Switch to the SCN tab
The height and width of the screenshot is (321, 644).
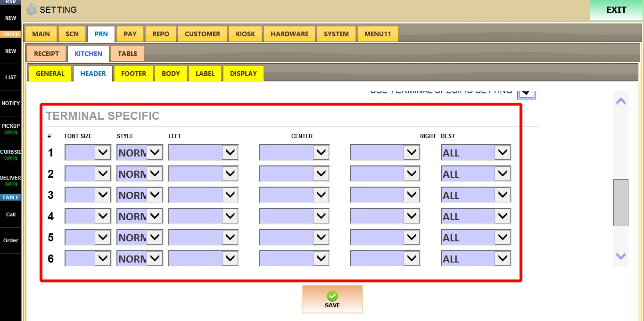tap(72, 34)
